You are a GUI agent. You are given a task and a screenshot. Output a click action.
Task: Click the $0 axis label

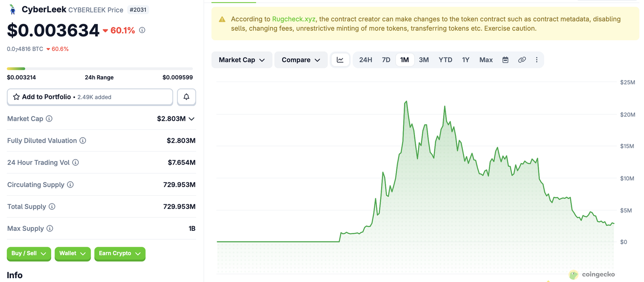coord(623,242)
